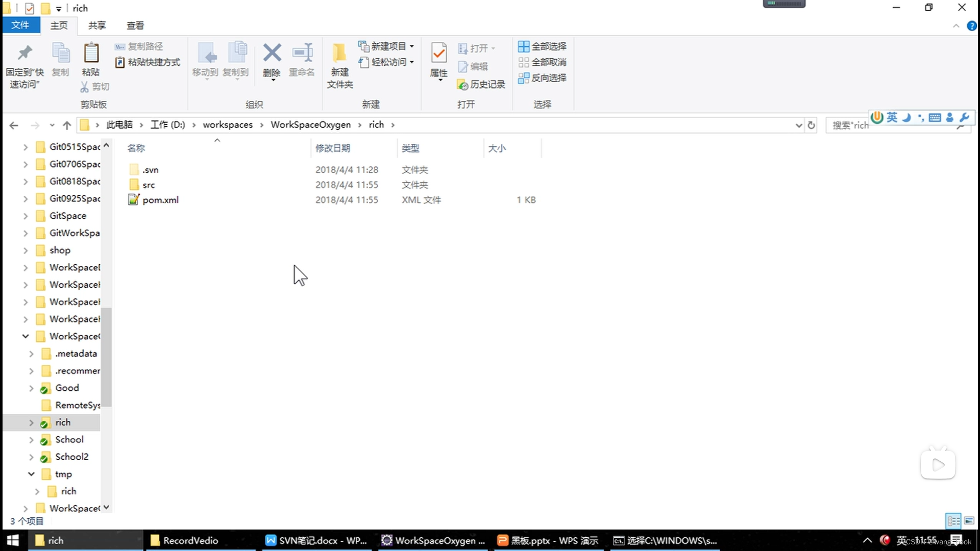Expand the School folder node
This screenshot has width=980, height=551.
(x=31, y=440)
